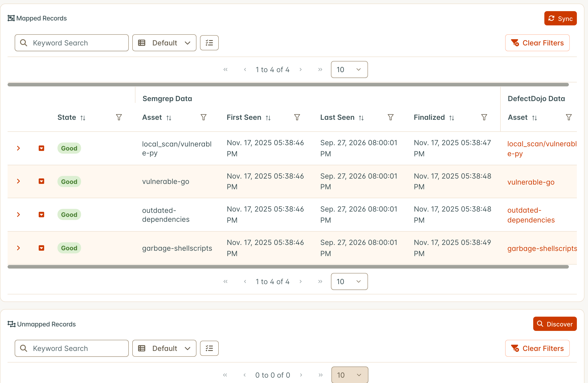Expand the outdated-dependencies row
This screenshot has height=383, width=588.
(x=18, y=215)
